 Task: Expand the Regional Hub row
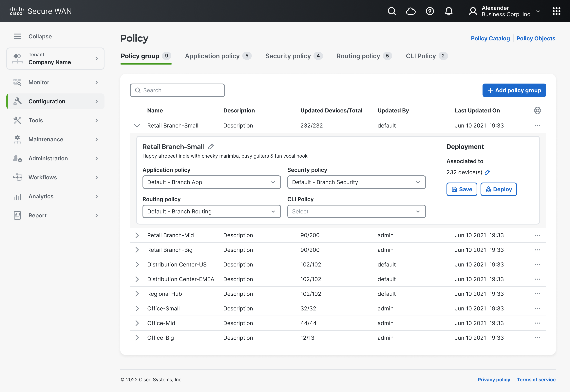click(x=137, y=294)
